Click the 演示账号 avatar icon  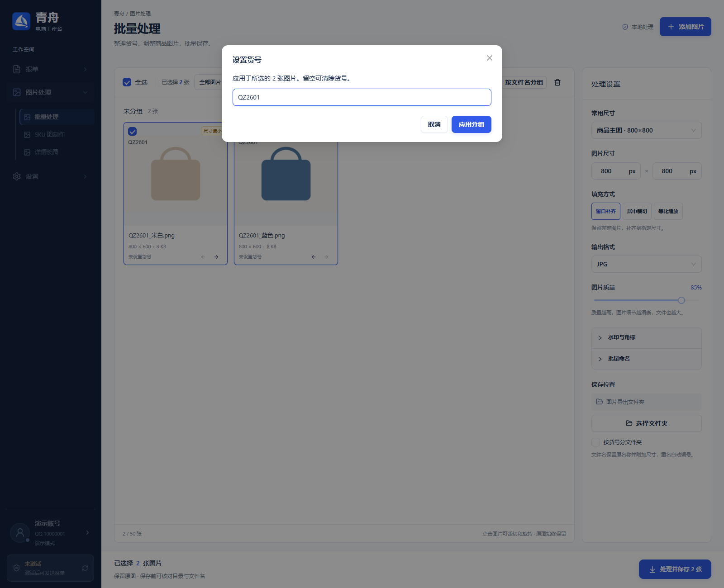click(x=20, y=533)
